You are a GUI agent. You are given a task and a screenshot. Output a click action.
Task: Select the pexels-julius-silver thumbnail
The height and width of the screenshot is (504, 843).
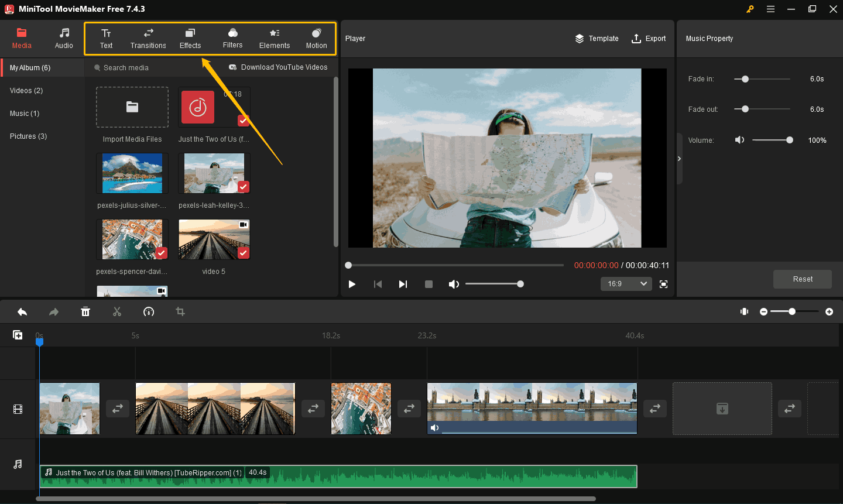tap(132, 173)
